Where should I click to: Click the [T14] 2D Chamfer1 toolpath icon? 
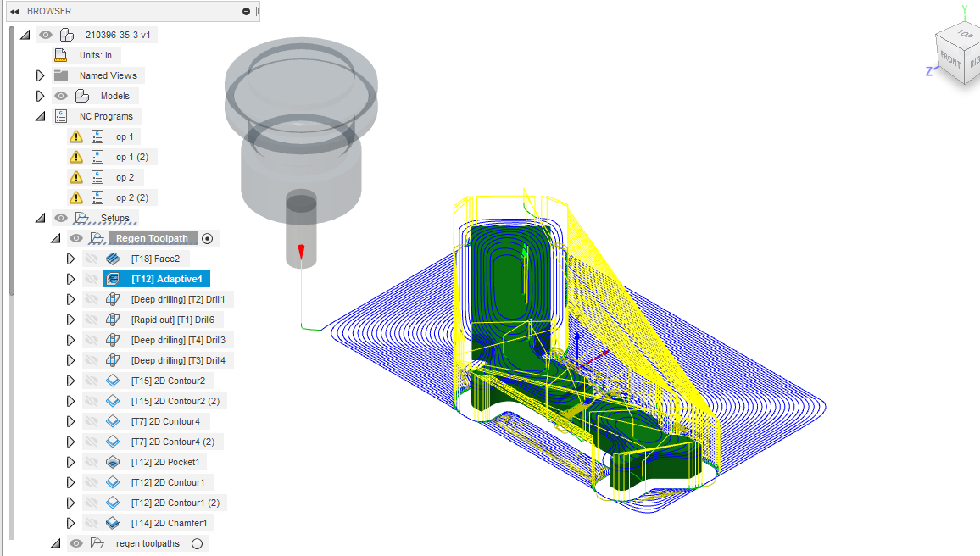(x=111, y=522)
